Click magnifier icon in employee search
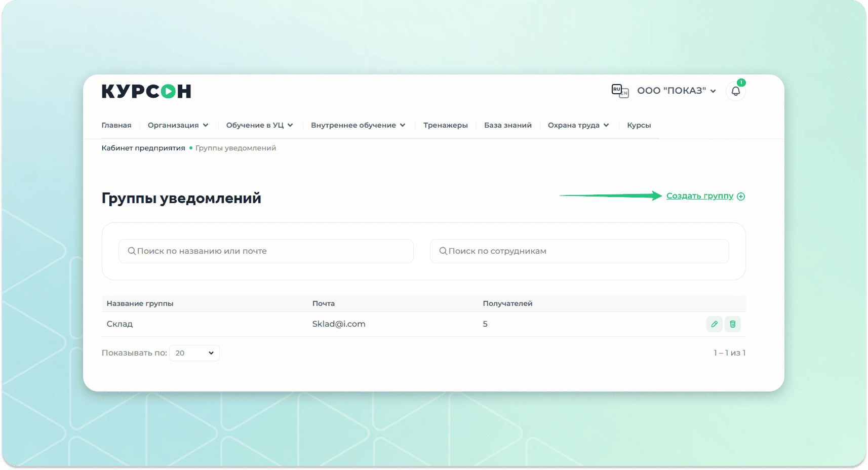The width and height of the screenshot is (868, 470). 443,251
